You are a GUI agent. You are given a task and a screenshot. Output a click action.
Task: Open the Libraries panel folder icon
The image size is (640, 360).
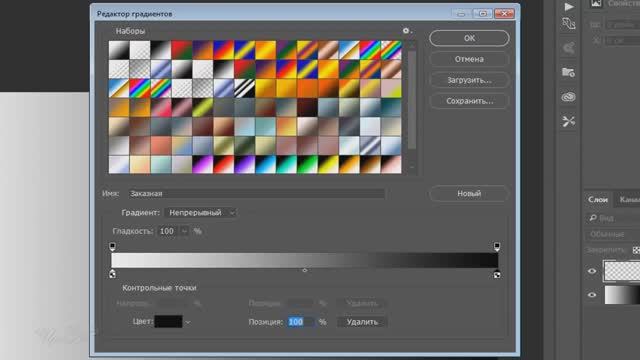(x=568, y=72)
